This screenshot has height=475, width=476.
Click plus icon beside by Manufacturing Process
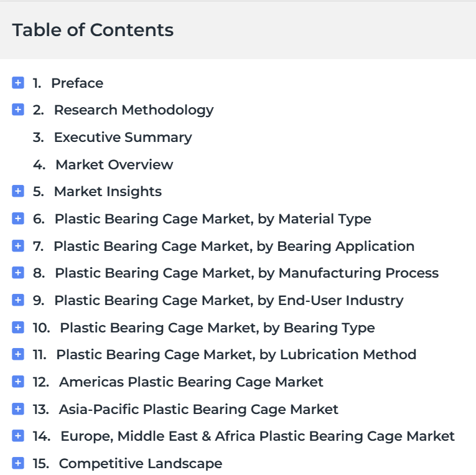pyautogui.click(x=18, y=273)
